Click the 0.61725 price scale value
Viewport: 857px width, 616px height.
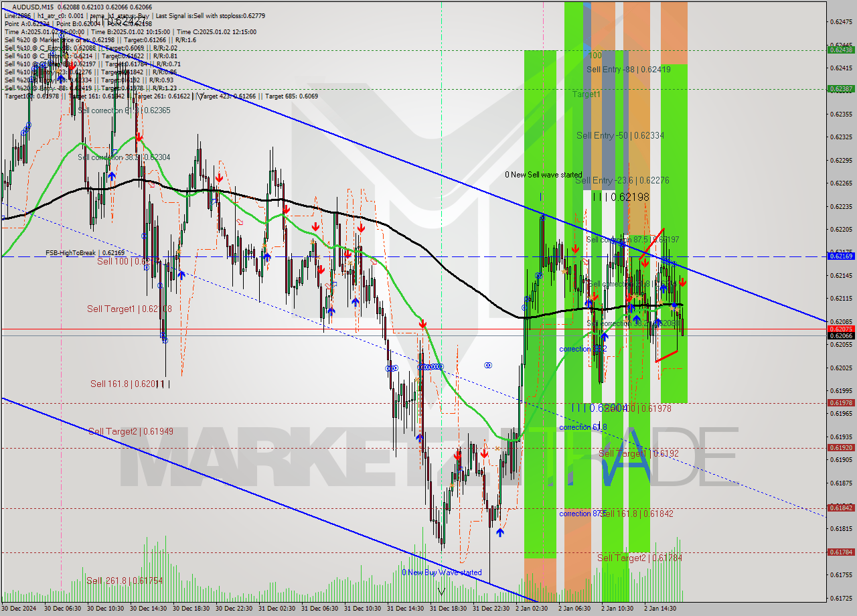click(x=840, y=598)
